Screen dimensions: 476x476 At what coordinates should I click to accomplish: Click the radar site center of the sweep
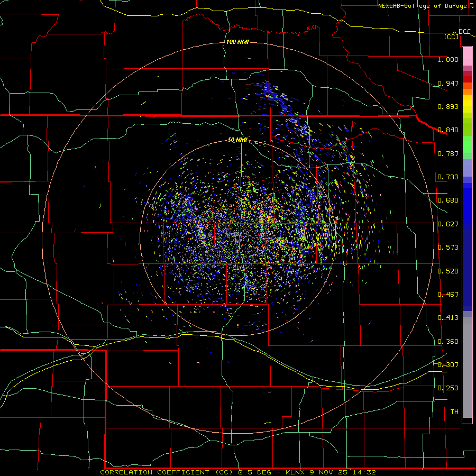coord(237,237)
